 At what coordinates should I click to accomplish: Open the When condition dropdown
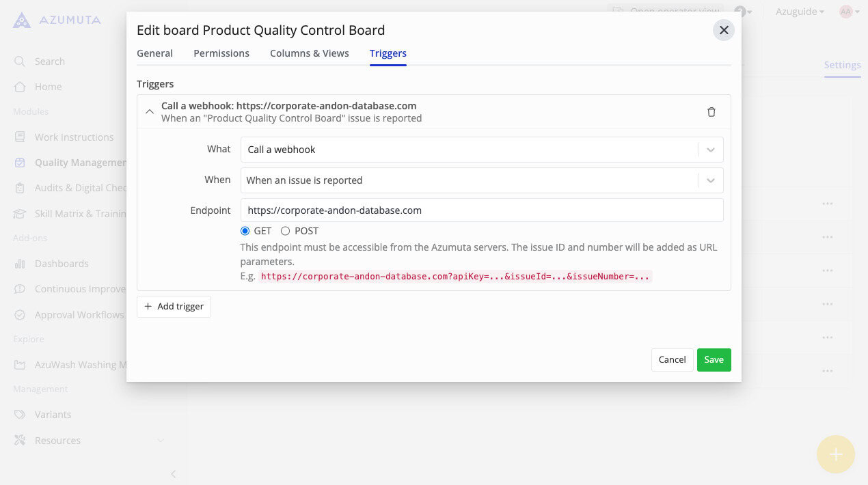click(x=481, y=180)
